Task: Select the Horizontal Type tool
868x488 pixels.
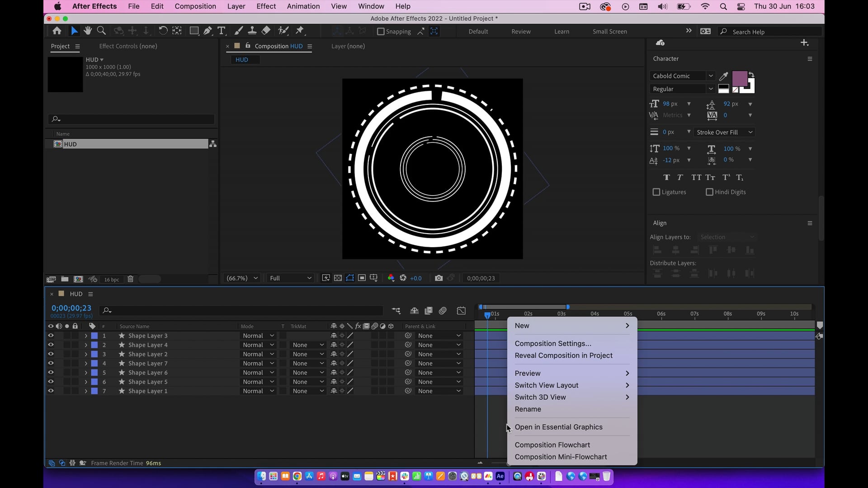Action: tap(221, 31)
